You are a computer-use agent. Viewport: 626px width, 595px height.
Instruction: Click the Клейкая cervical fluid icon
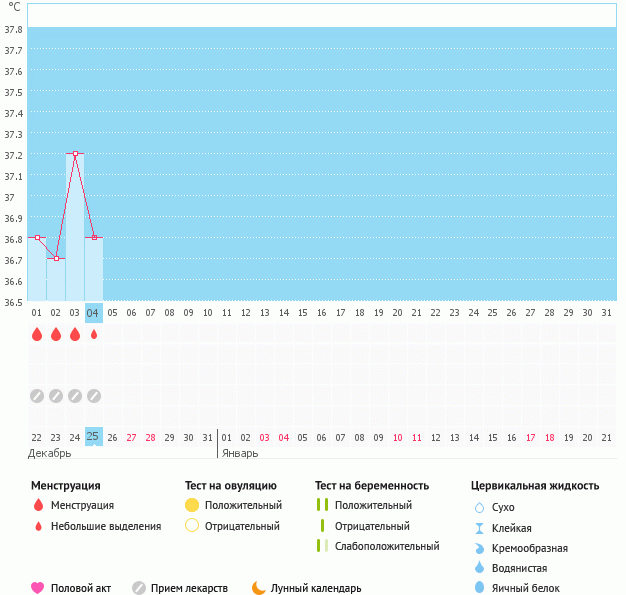pos(479,528)
